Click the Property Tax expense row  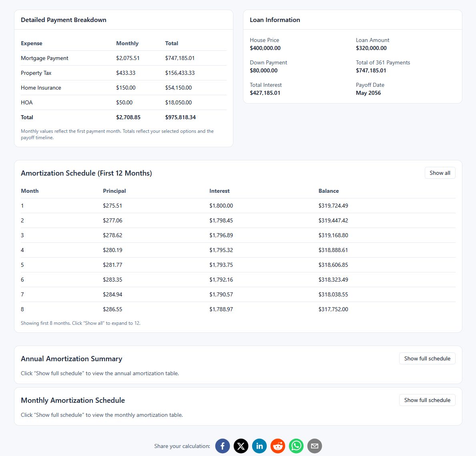(36, 73)
